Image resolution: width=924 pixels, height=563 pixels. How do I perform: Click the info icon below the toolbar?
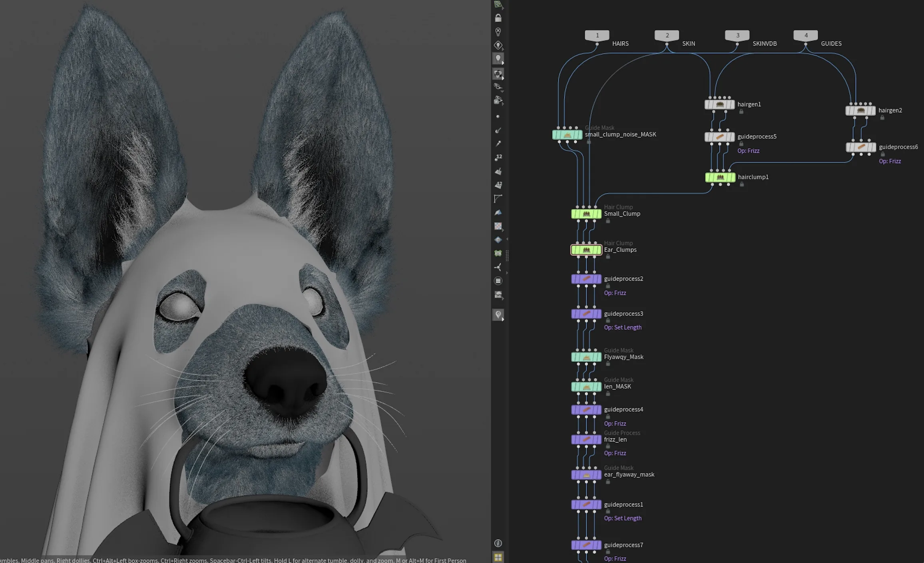point(498,543)
